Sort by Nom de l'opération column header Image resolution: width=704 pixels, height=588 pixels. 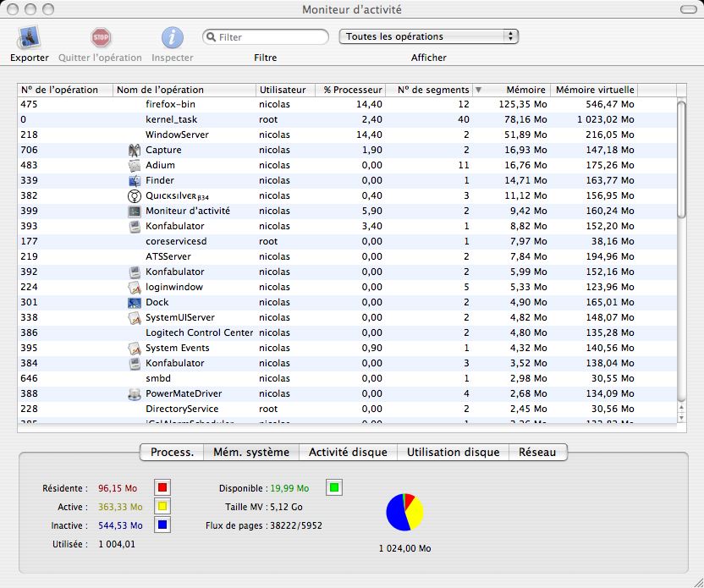(184, 90)
